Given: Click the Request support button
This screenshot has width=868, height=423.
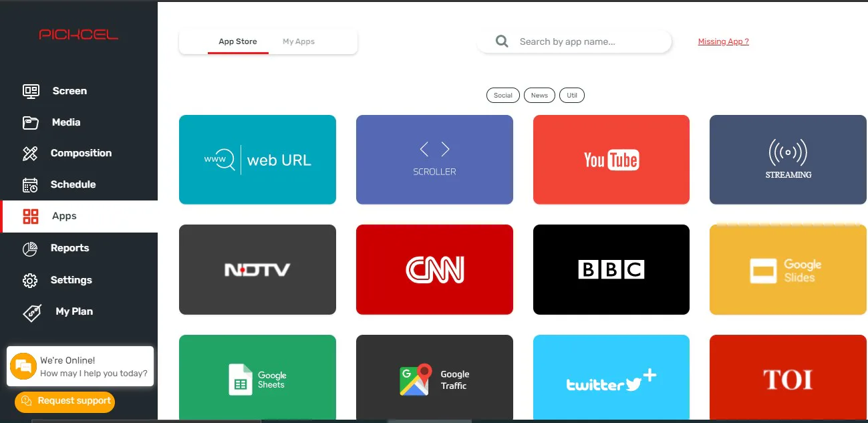Looking at the screenshot, I should (65, 401).
